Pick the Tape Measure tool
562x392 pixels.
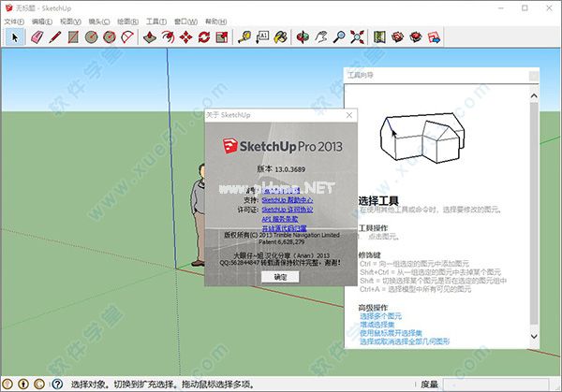[244, 37]
